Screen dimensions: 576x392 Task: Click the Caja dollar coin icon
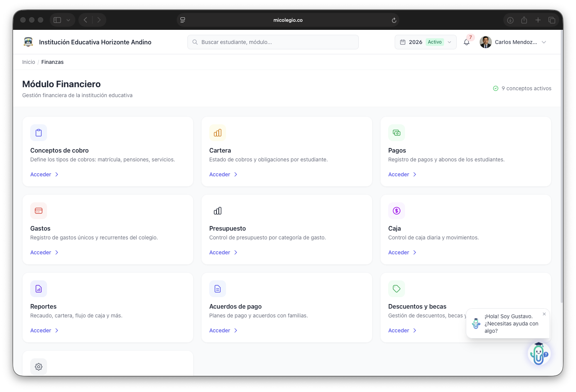[x=397, y=211]
